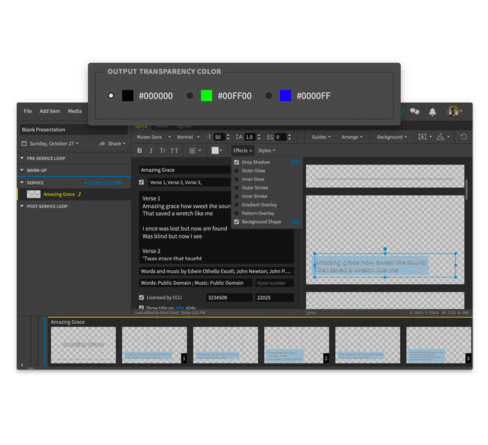Expand the Background dropdown menu
Image resolution: width=488 pixels, height=445 pixels.
tap(392, 137)
